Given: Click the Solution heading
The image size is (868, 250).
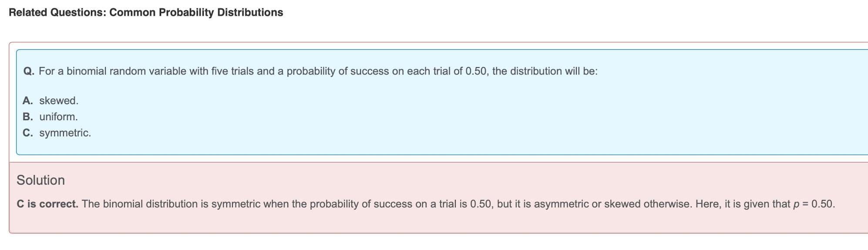Looking at the screenshot, I should [40, 180].
